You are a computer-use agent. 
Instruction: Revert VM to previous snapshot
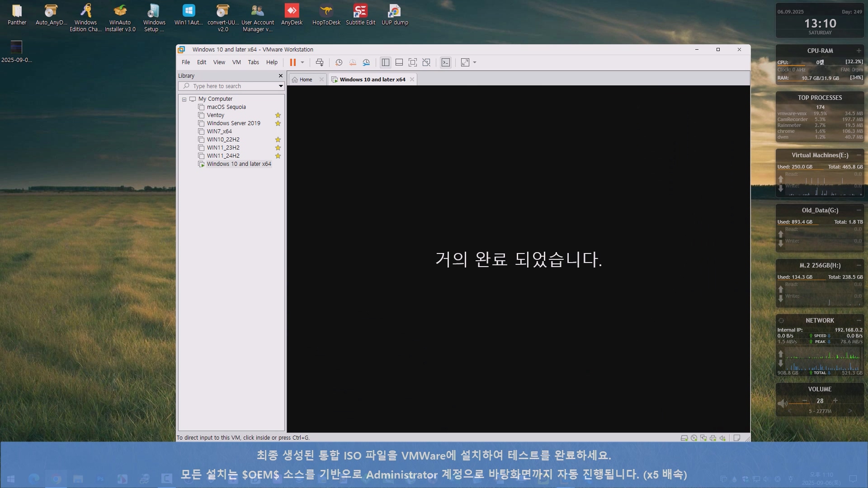(x=353, y=62)
